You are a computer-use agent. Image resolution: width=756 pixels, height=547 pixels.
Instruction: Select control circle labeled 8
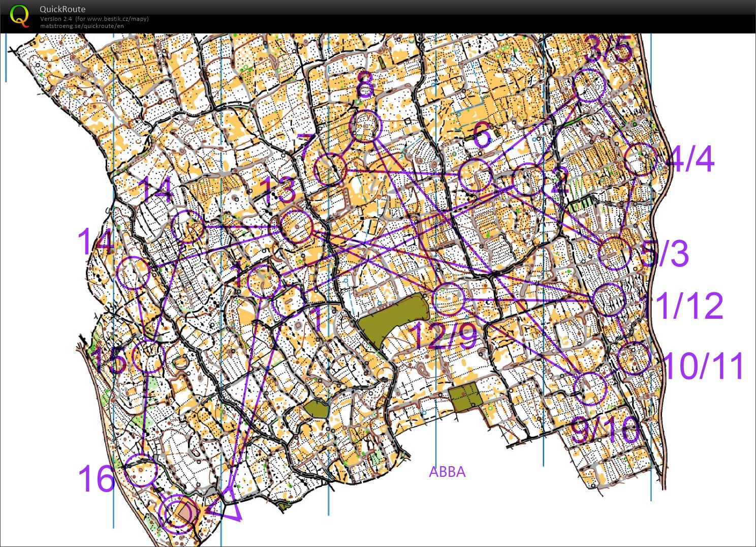(366, 127)
